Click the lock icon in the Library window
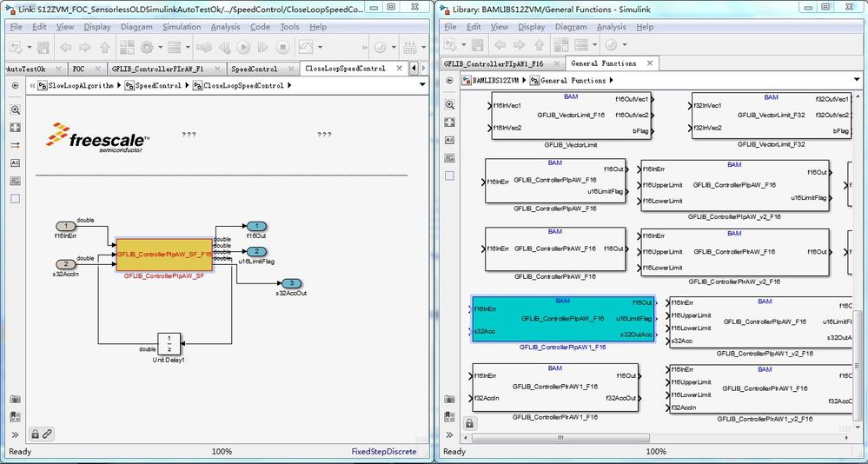The image size is (868, 464). 469,423
